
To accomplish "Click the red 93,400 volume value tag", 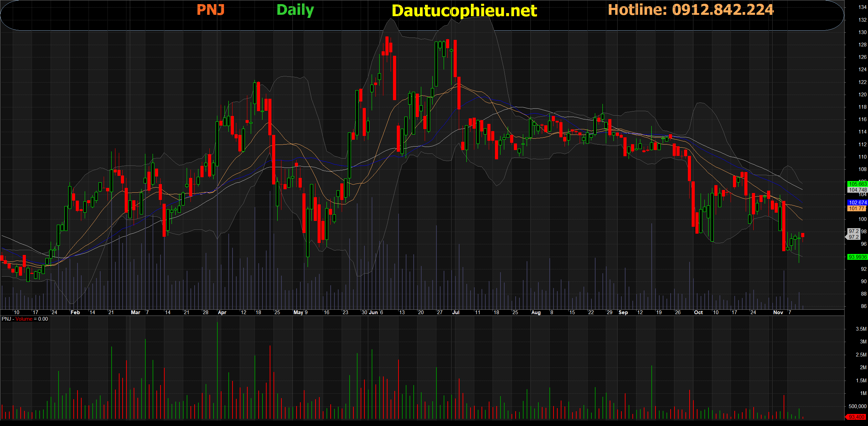I will tap(856, 417).
